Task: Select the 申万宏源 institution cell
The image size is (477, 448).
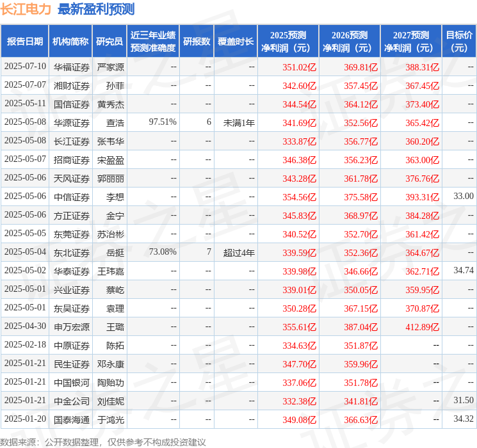Action: [72, 327]
